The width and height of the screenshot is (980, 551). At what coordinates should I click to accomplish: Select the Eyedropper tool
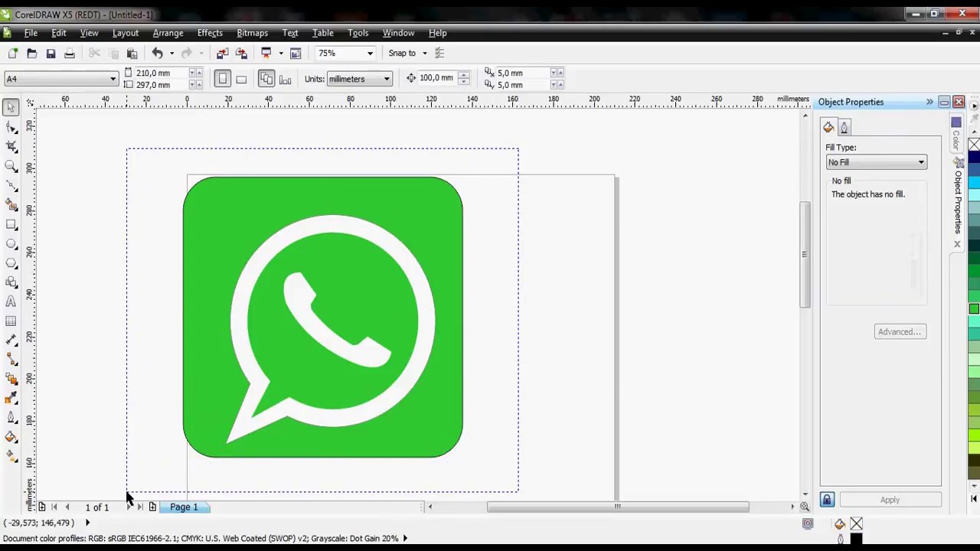tap(11, 398)
